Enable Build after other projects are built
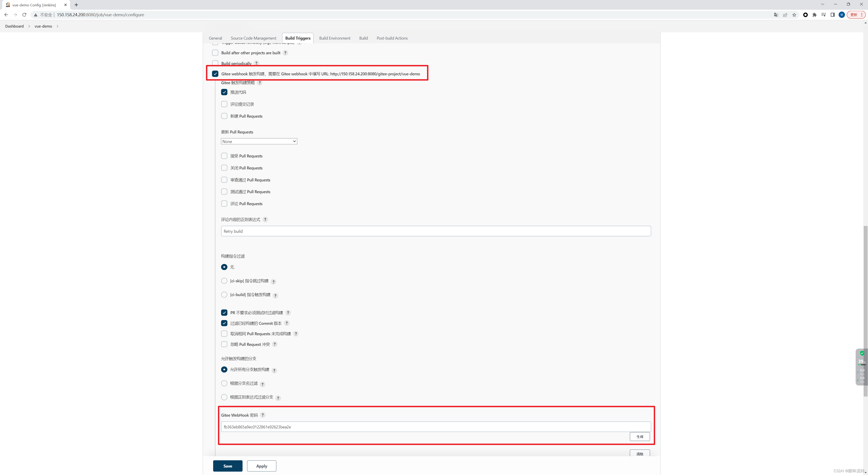Screen dimensions: 868x475 tap(215, 53)
